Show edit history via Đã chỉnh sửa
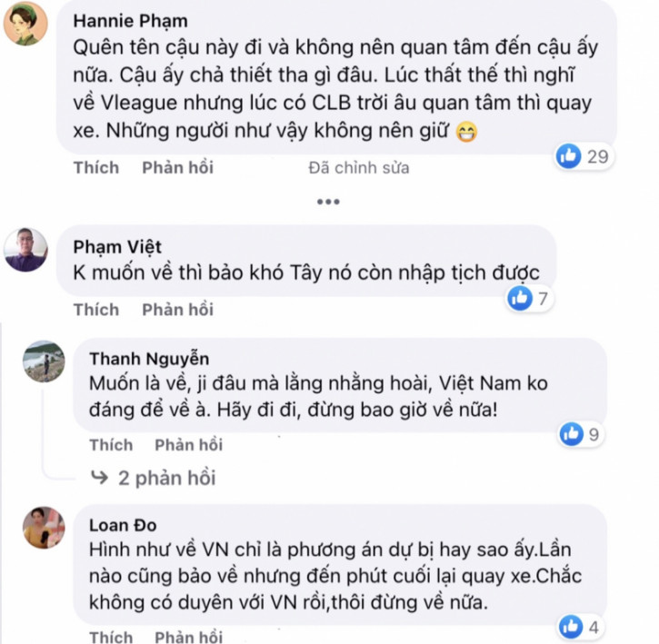 pyautogui.click(x=359, y=168)
